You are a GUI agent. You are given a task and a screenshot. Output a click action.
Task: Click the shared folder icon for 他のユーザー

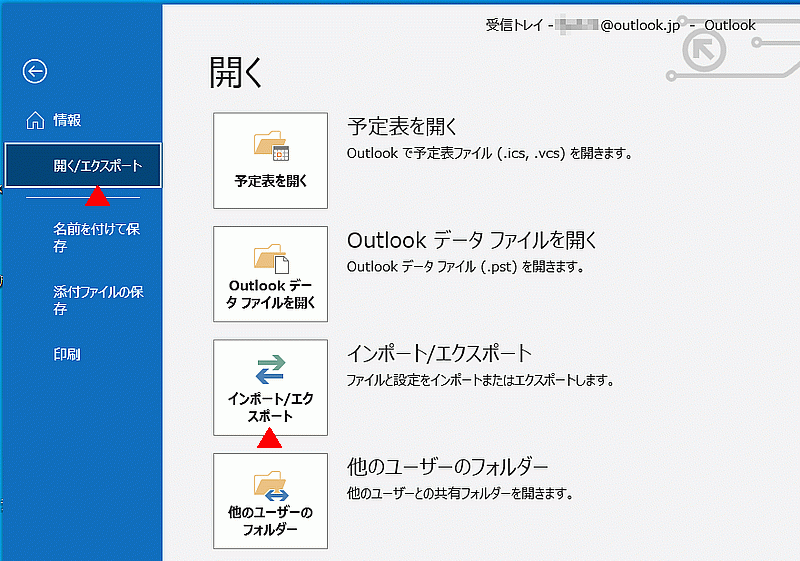click(271, 486)
